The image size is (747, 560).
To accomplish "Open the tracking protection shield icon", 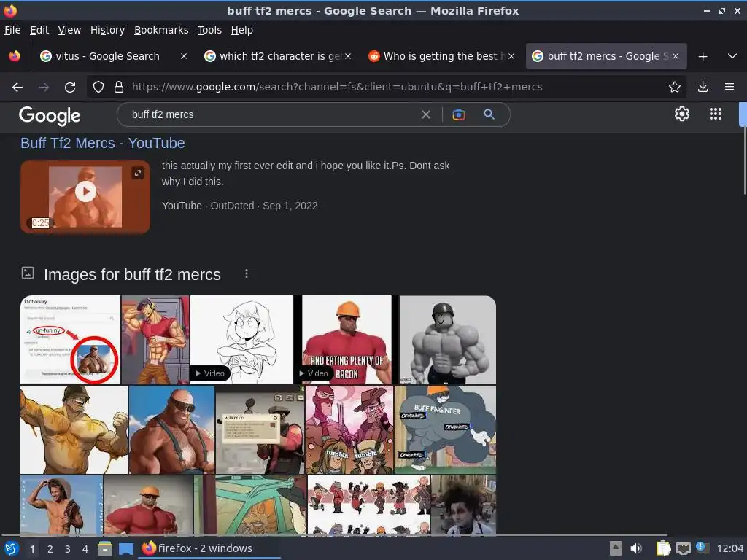I will click(x=98, y=87).
